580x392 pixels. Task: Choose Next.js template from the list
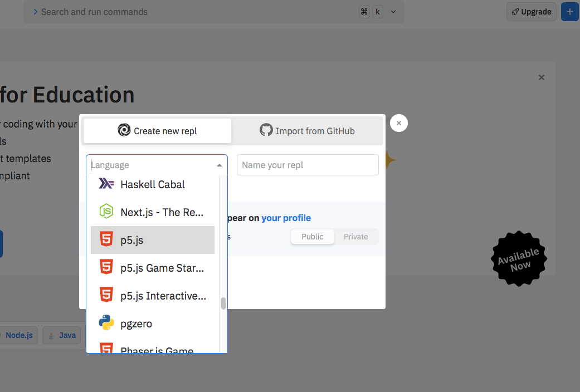pyautogui.click(x=153, y=212)
